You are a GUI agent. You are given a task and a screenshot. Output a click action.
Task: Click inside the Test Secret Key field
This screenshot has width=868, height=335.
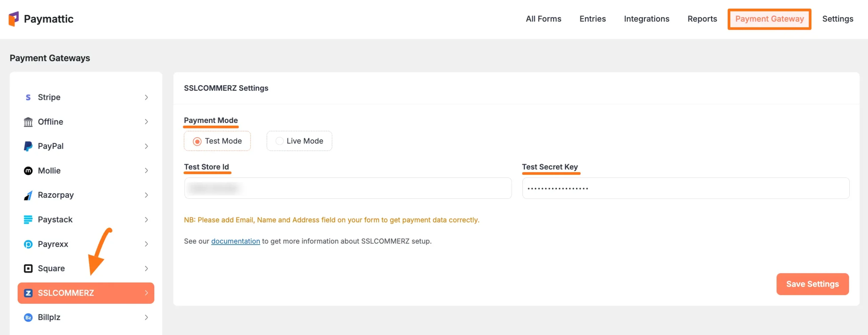pyautogui.click(x=685, y=188)
